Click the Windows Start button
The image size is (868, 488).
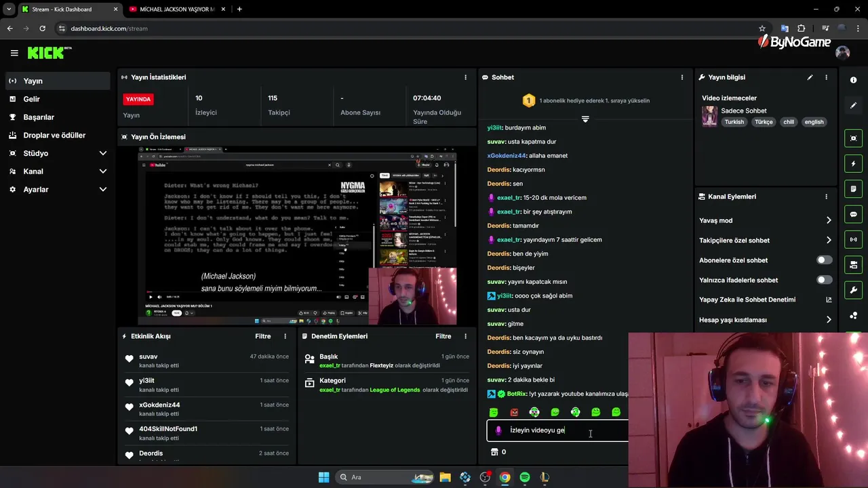click(x=323, y=477)
